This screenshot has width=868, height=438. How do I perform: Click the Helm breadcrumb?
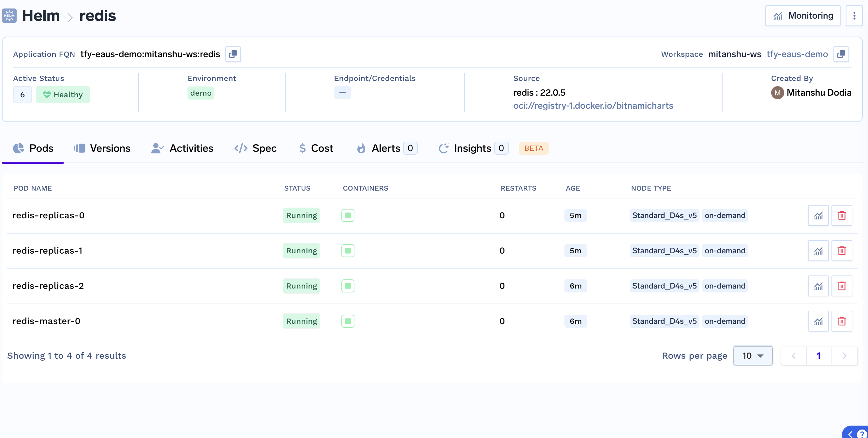[41, 16]
